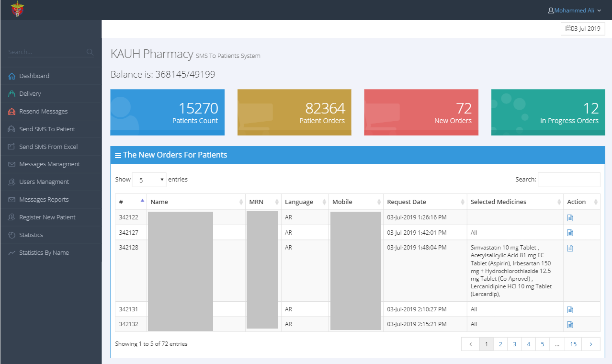
Task: Open action document icon for order 342131
Action: click(570, 310)
